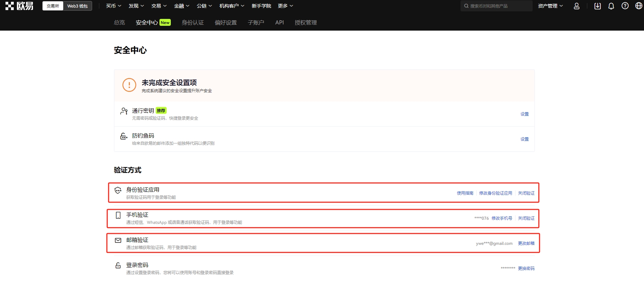The height and width of the screenshot is (282, 644).
Task: Click the OKX 欧易 logo
Action: click(x=19, y=6)
